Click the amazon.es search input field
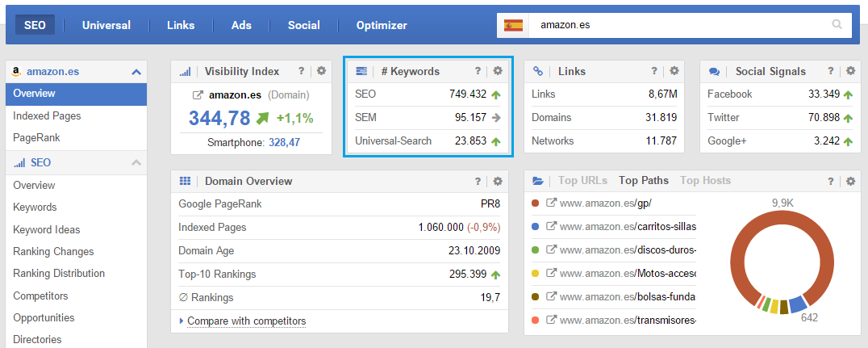Image resolution: width=868 pixels, height=348 pixels. (678, 25)
